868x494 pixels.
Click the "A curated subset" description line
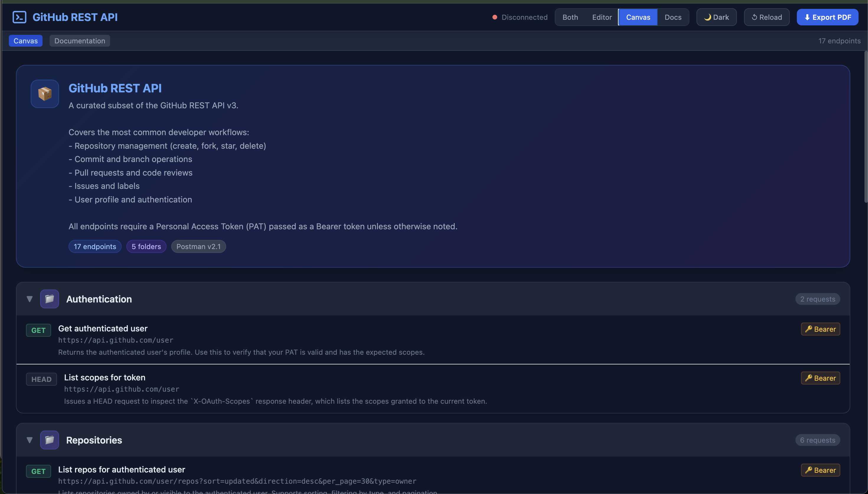pyautogui.click(x=153, y=106)
